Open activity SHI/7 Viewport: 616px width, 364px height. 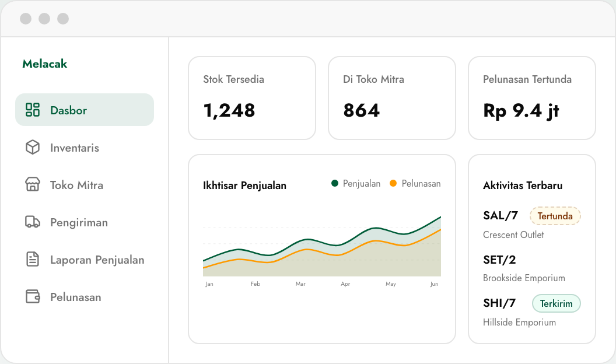[x=499, y=303]
